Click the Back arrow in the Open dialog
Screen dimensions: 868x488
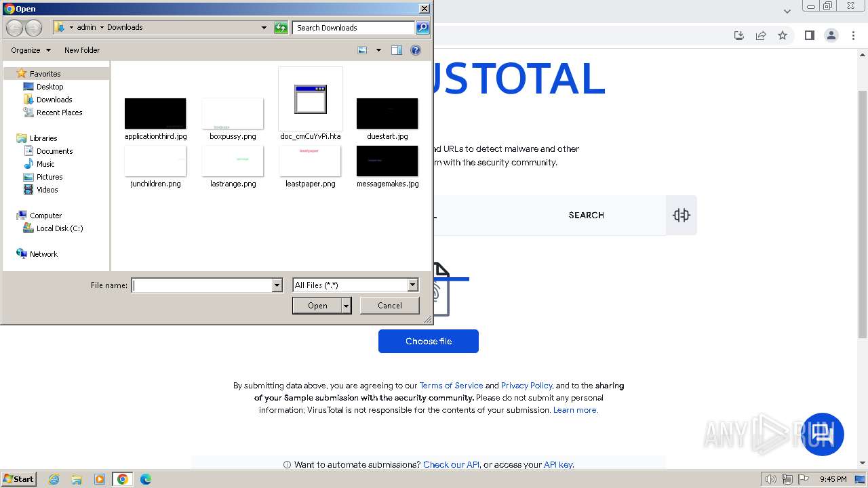click(x=15, y=28)
